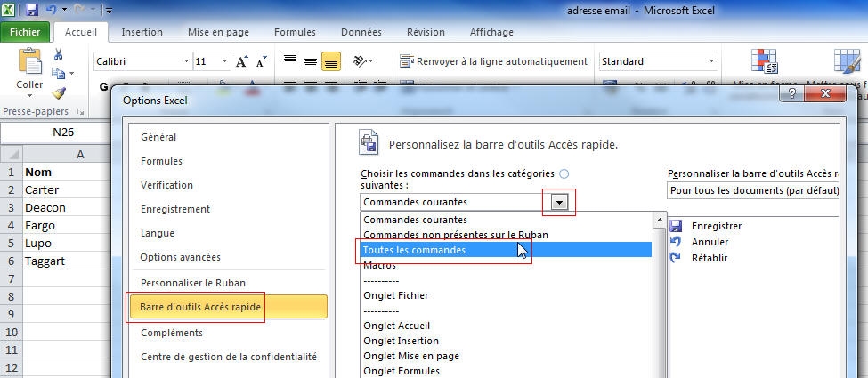The image size is (868, 378).
Task: Choose Macros in the category list
Action: click(506, 265)
